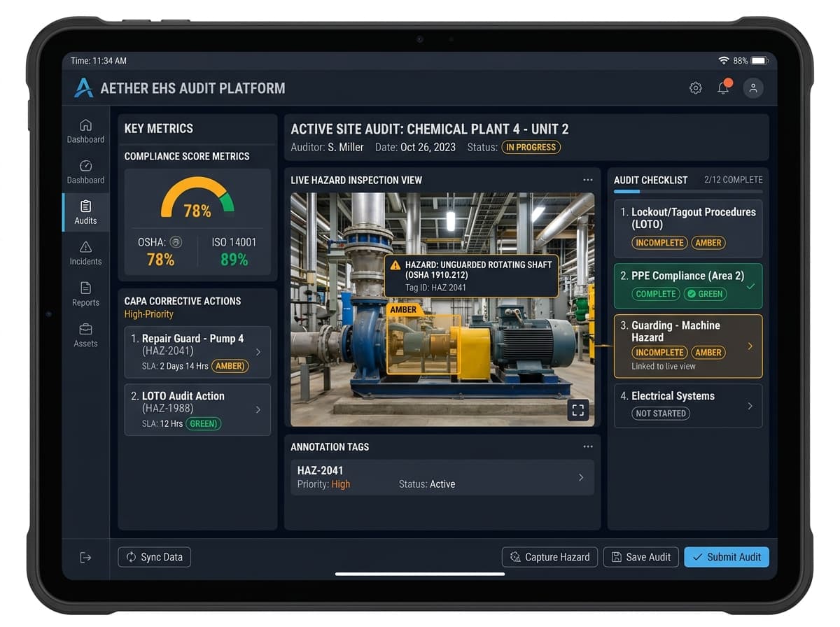Click the hazard warning triangle icon

pos(395,265)
